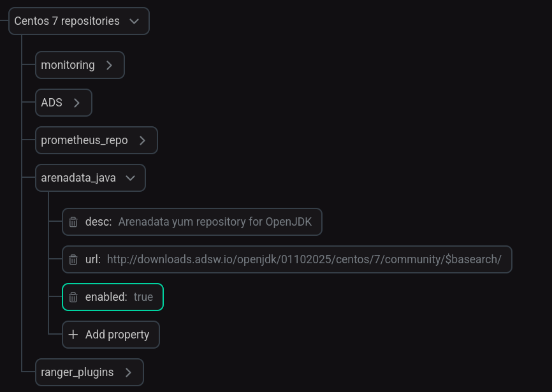Select the monitoring tree node label
This screenshot has width=552, height=392.
tap(68, 65)
